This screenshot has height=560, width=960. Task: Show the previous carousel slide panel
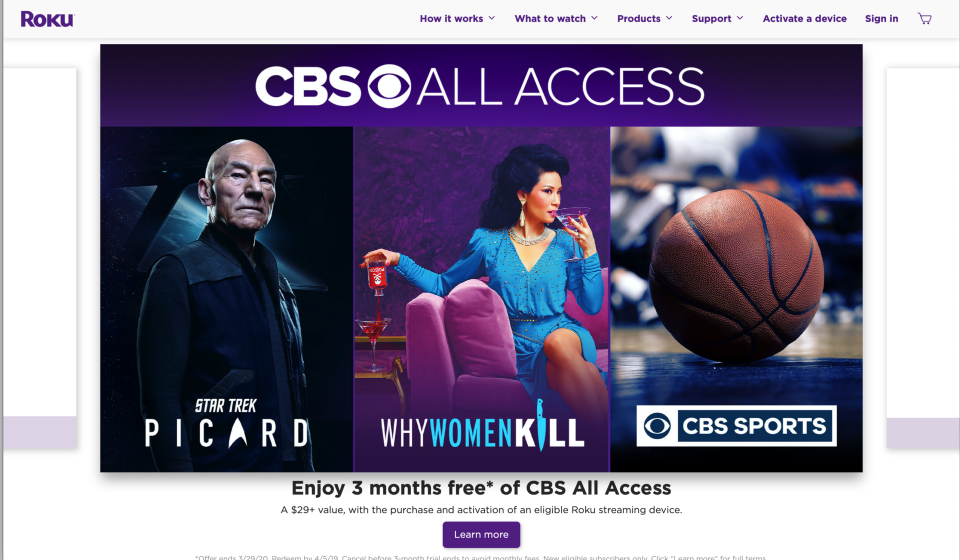point(40,258)
